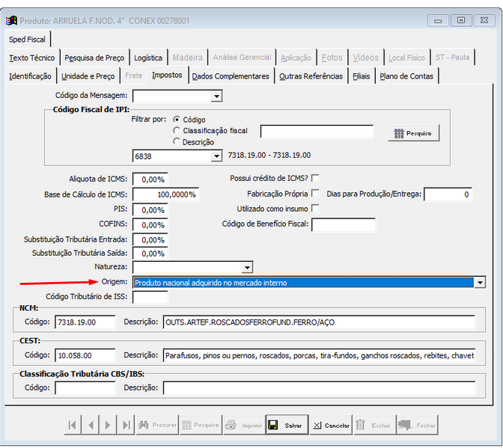Go to the last record
The height and width of the screenshot is (448, 503).
(126, 425)
